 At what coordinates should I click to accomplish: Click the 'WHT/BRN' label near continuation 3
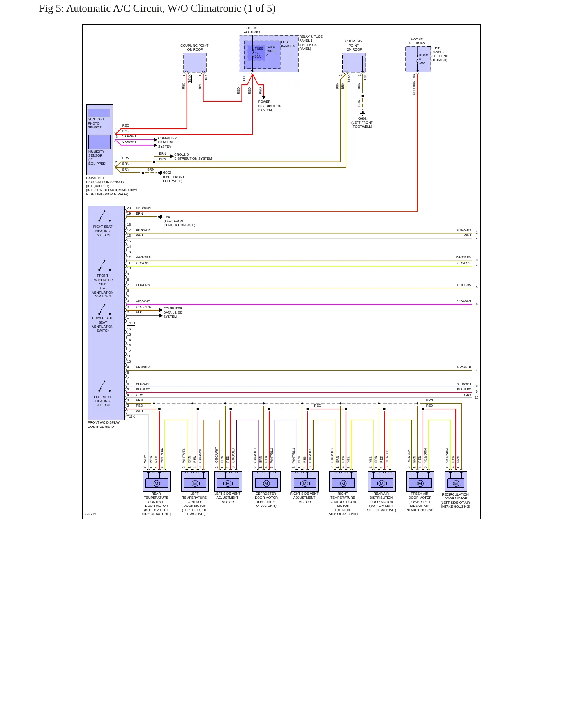(464, 257)
